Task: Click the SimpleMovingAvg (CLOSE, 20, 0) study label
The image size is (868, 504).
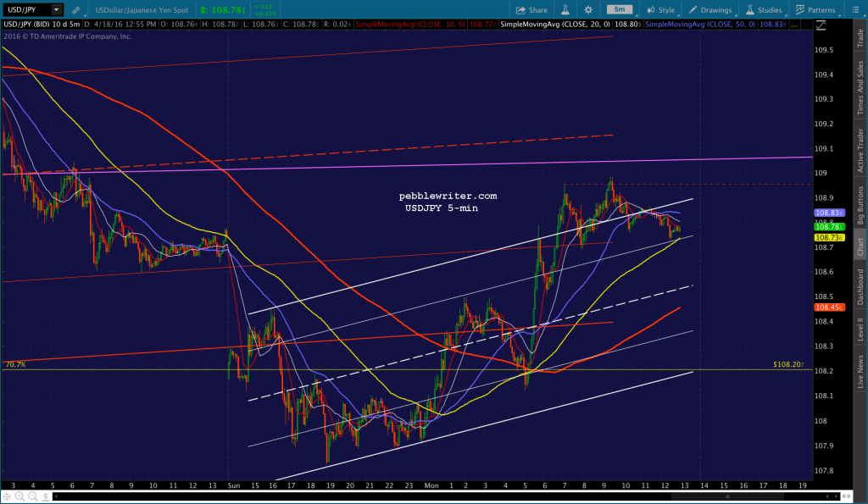Action: click(555, 25)
